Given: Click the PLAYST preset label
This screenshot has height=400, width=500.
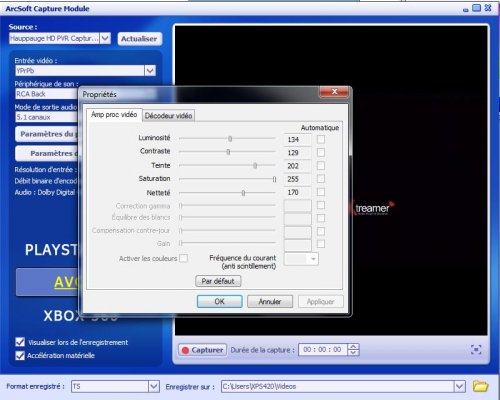Looking at the screenshot, I should pos(52,250).
